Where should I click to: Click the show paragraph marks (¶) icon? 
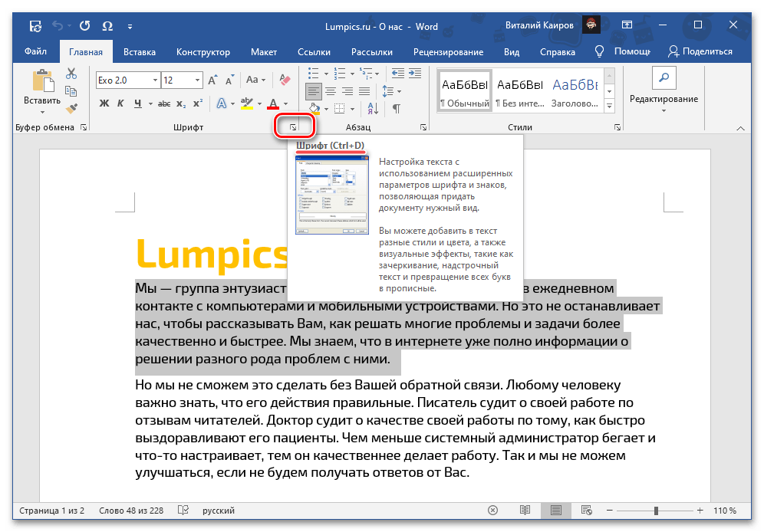[397, 109]
